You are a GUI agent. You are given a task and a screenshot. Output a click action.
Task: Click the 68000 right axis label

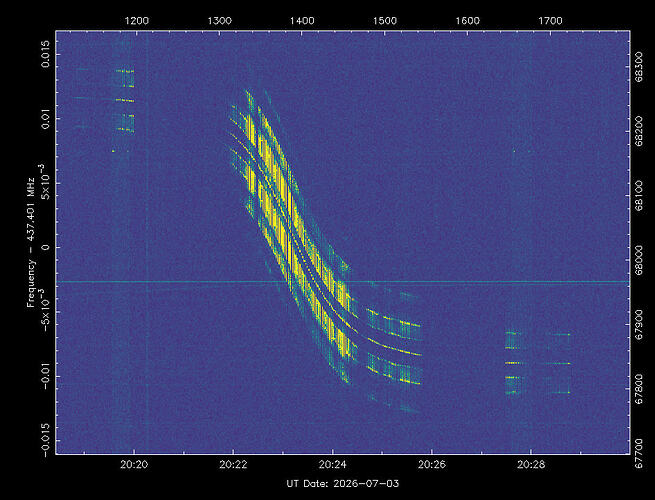pyautogui.click(x=640, y=260)
